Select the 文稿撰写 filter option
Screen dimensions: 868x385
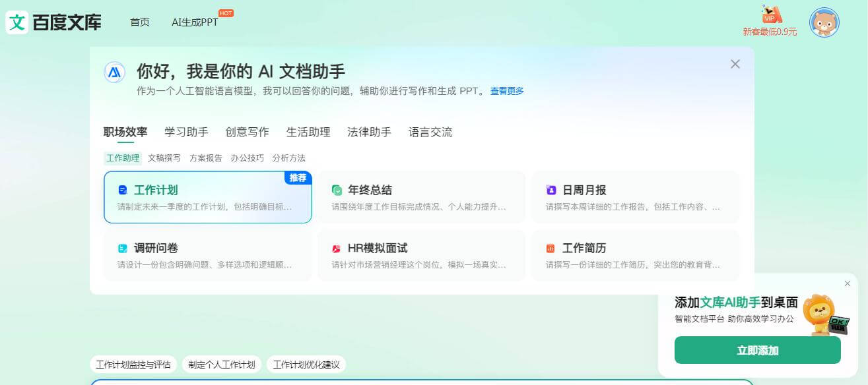(x=166, y=158)
